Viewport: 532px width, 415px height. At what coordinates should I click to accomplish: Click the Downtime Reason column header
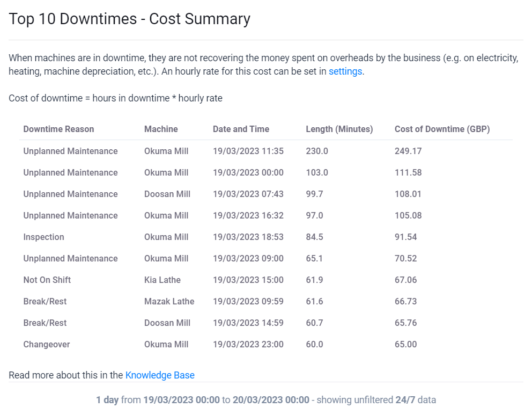pos(58,129)
